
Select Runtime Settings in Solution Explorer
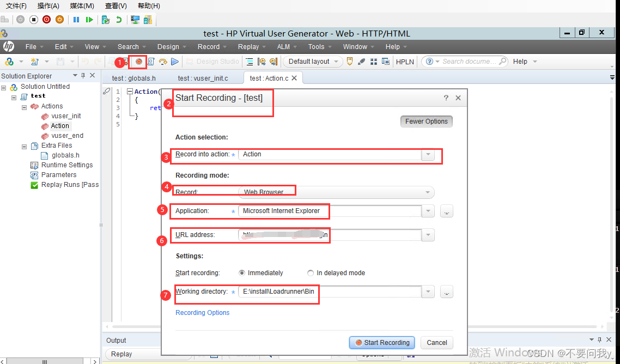[67, 165]
